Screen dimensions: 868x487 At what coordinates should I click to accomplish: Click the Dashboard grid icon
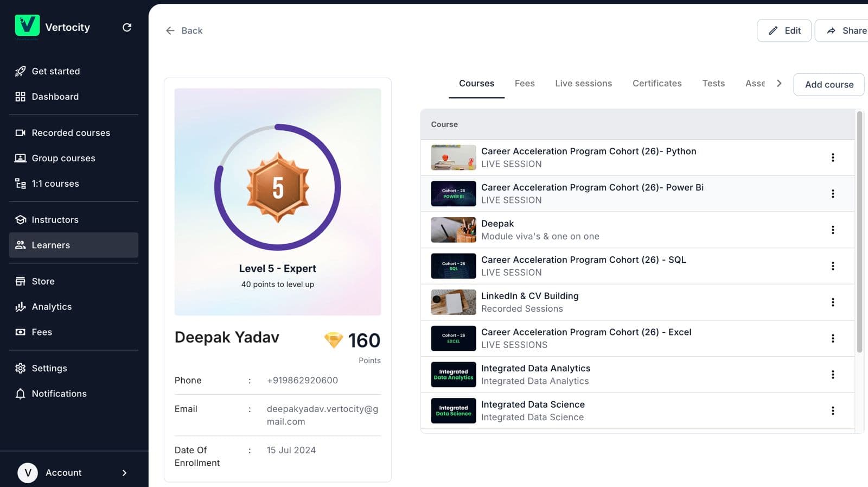coord(20,97)
